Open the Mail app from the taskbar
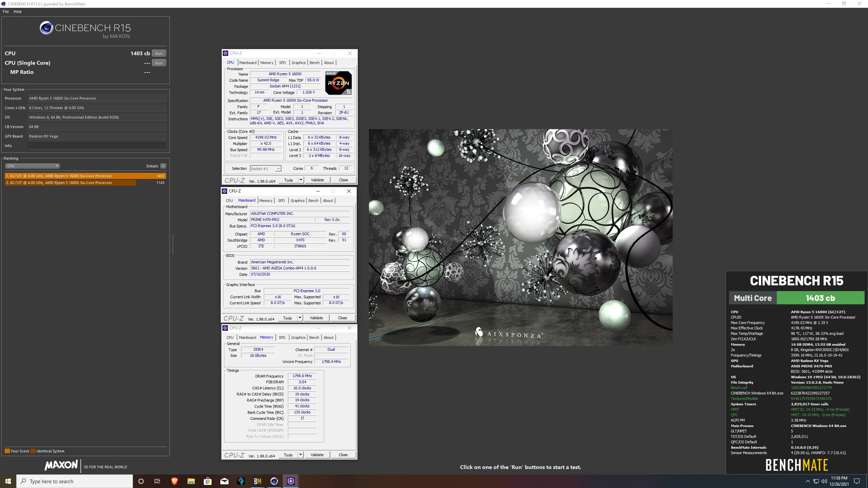The image size is (868, 488). point(224,481)
